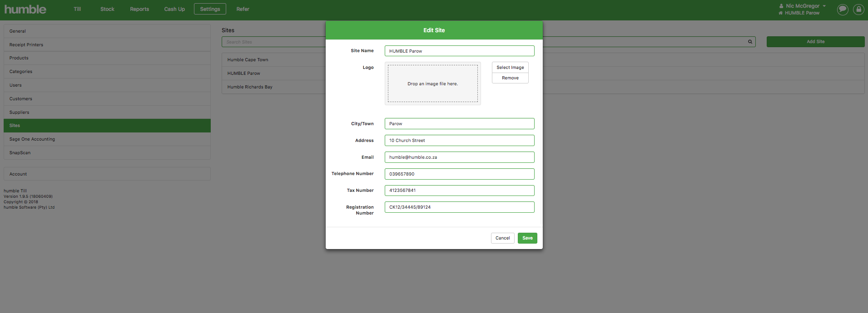
Task: Cancel the Edit Site dialog
Action: tap(502, 238)
